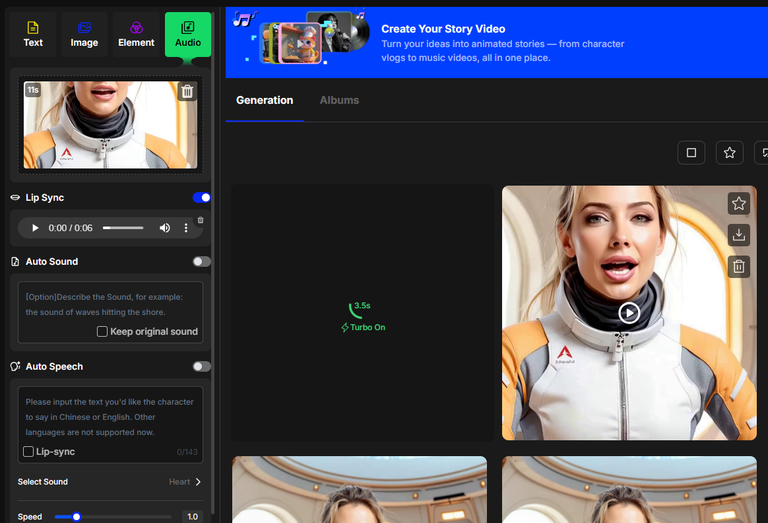
Task: Tick the Lip-sync checkbox
Action: (28, 452)
